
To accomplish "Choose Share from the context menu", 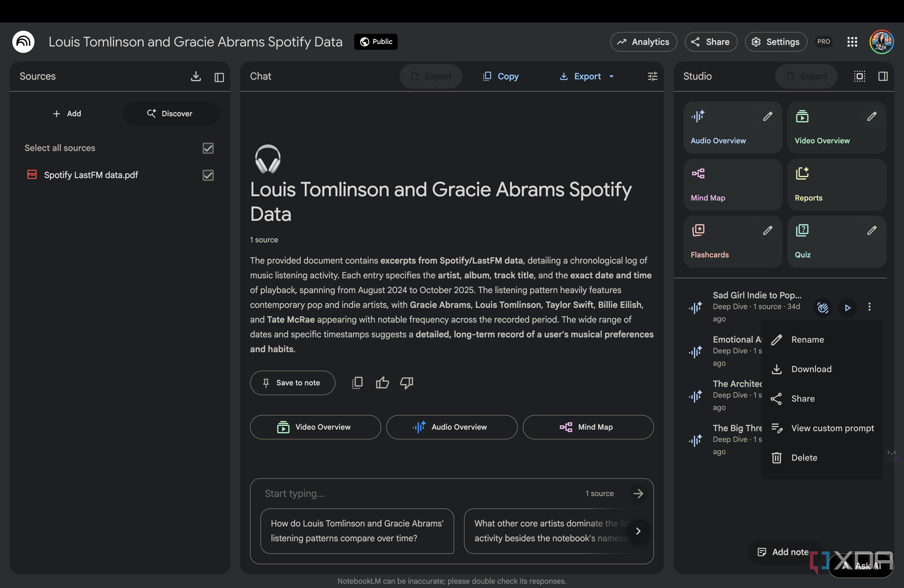I will coord(822,399).
